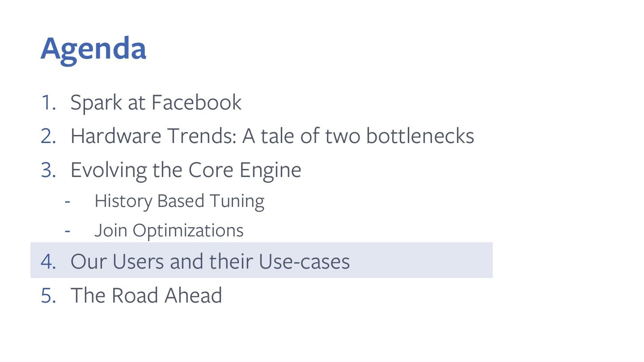Select the Join Optimizations sub-item
Screen dimensions: 644x362
(169, 231)
